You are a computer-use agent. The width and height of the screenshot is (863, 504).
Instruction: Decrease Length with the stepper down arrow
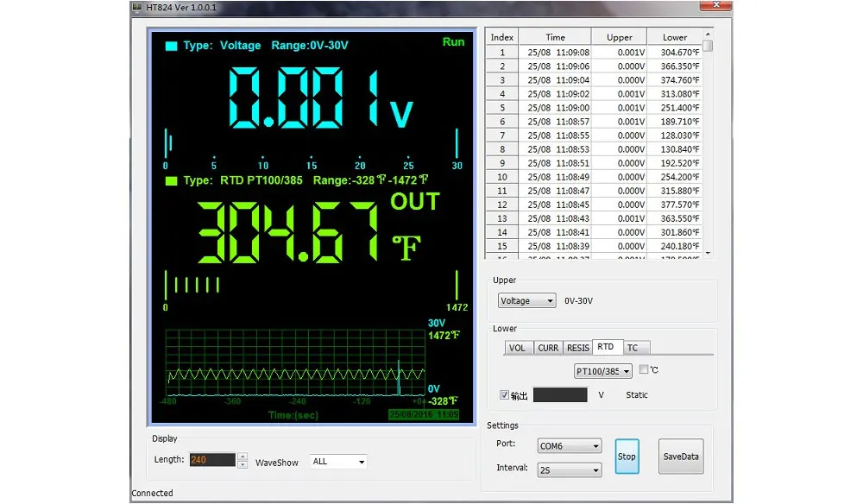coord(243,464)
